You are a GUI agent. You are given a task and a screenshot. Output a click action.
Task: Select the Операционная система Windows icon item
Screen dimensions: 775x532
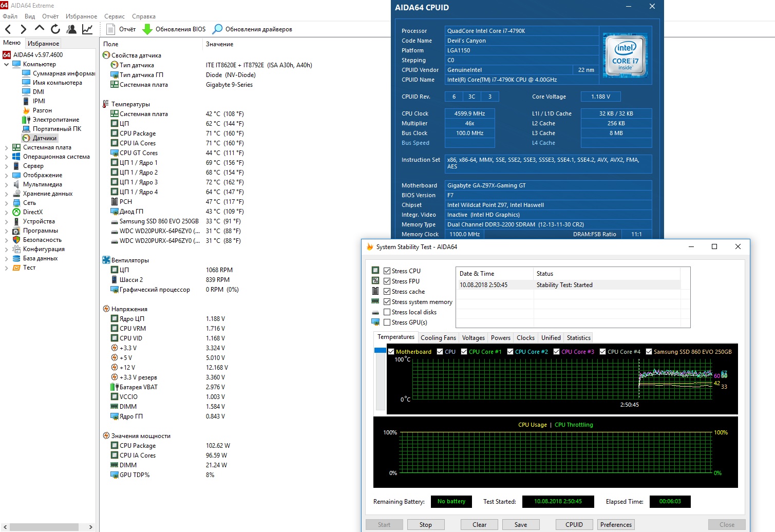click(x=16, y=157)
